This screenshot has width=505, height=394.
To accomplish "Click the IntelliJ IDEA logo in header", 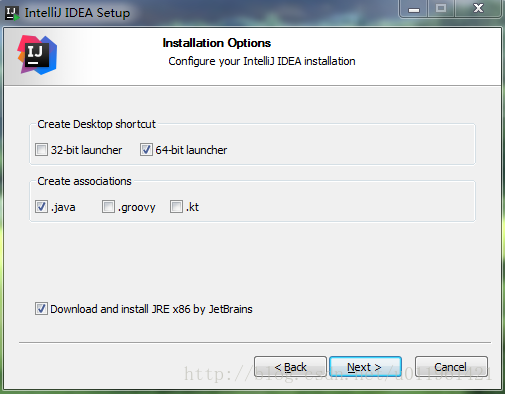I will [x=37, y=55].
